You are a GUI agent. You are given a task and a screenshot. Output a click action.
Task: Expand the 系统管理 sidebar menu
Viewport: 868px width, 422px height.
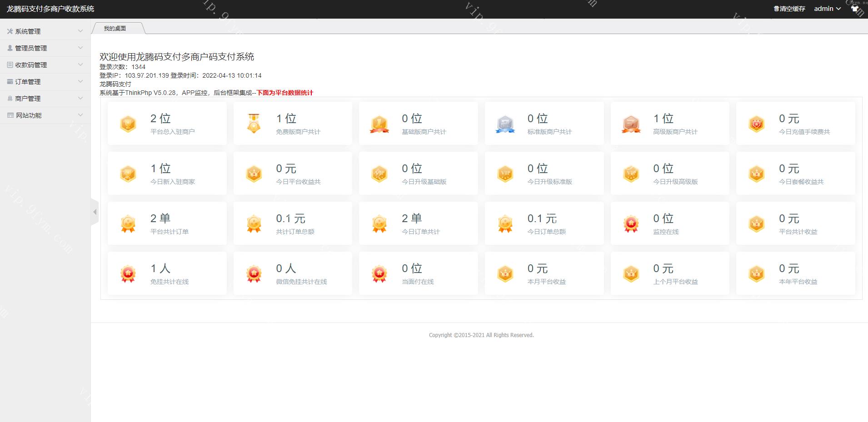[x=45, y=31]
